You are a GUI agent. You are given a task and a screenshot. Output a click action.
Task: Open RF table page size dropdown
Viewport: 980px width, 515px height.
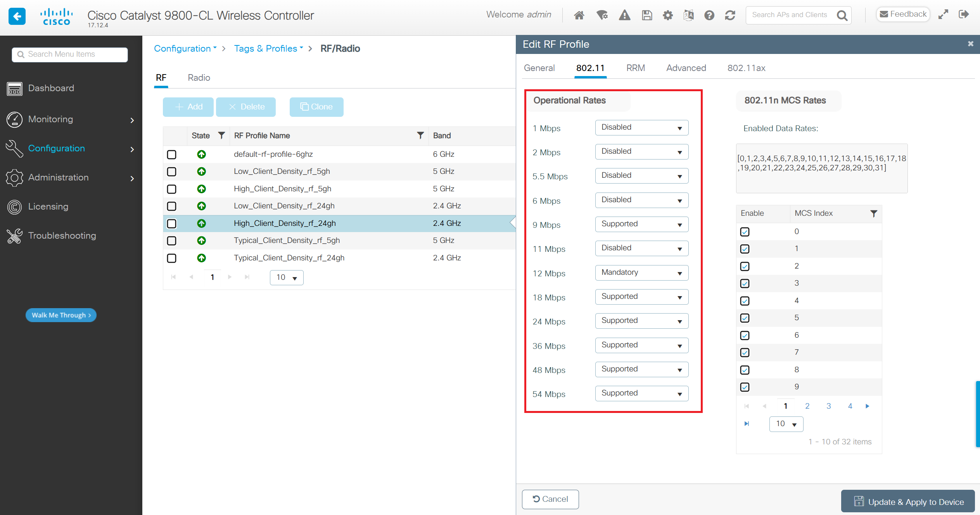[287, 277]
